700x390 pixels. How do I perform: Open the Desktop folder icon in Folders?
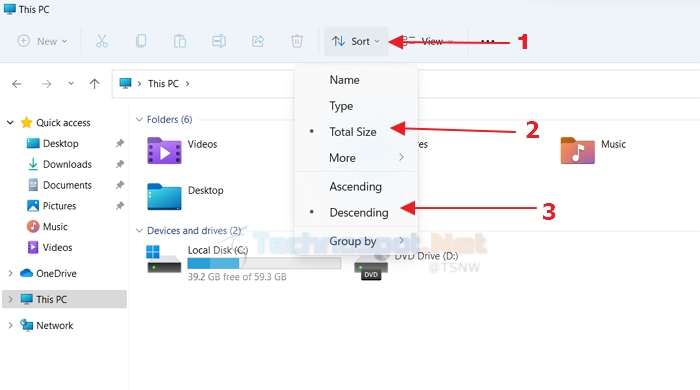(x=164, y=196)
